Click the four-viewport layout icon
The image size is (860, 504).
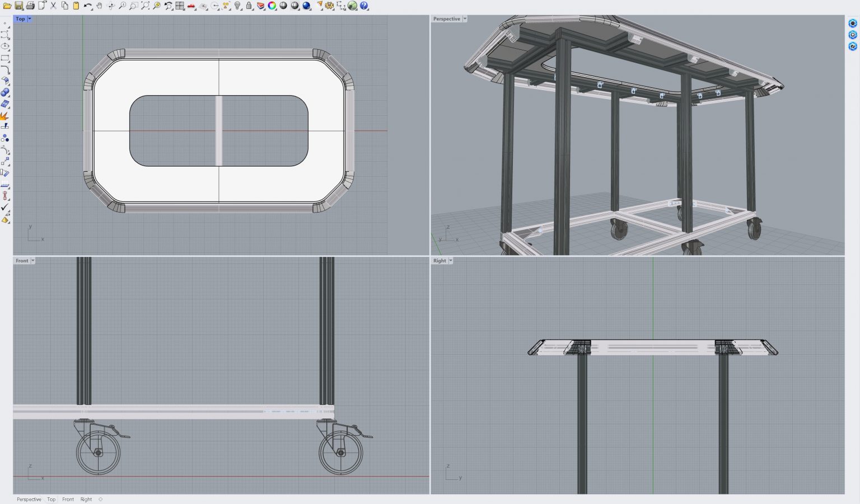(180, 6)
